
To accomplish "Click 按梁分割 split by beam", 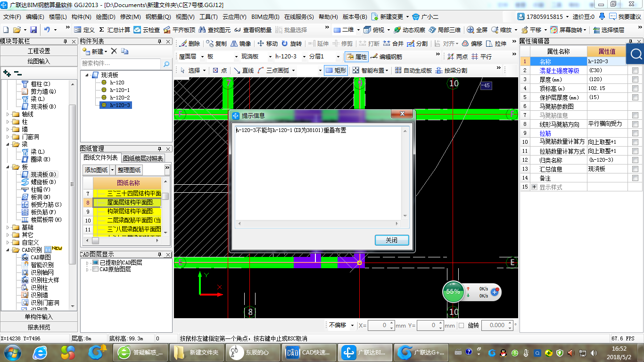I will [452, 70].
